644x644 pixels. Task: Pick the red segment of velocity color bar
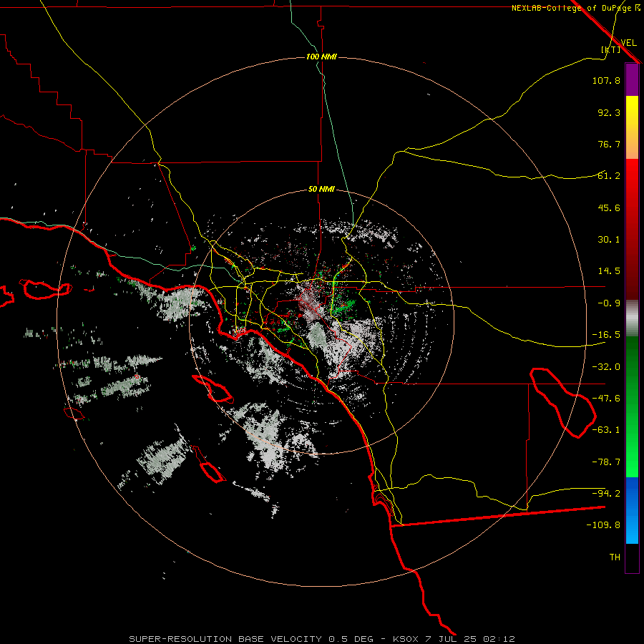(632, 229)
